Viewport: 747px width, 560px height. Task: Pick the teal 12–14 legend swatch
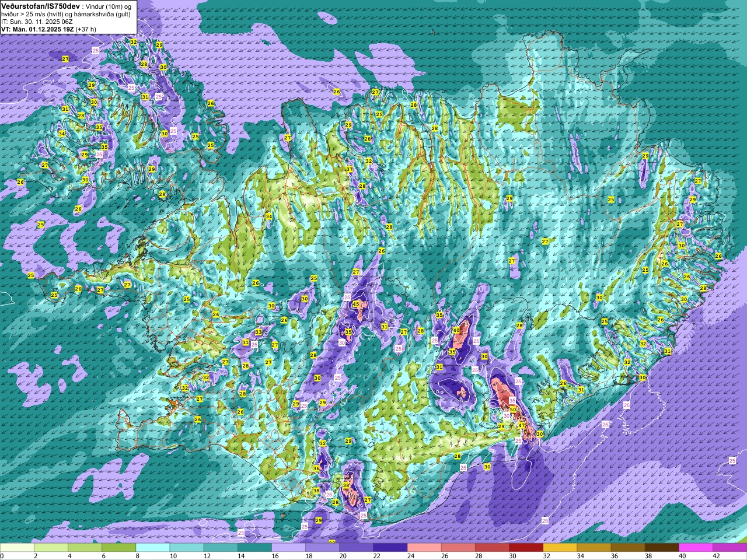coord(221,548)
